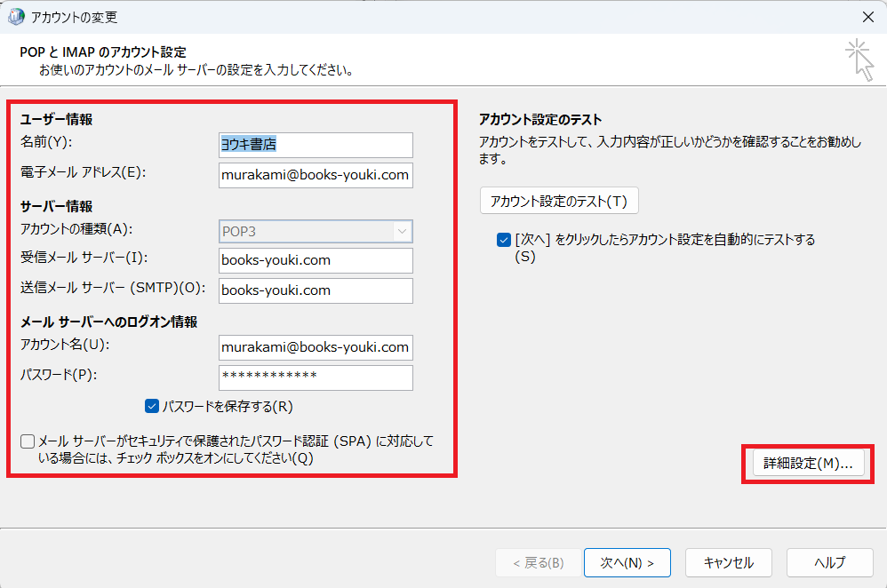887x588 pixels.
Task: Select the 名前 field containing ヨウキ書店
Action: click(x=316, y=145)
